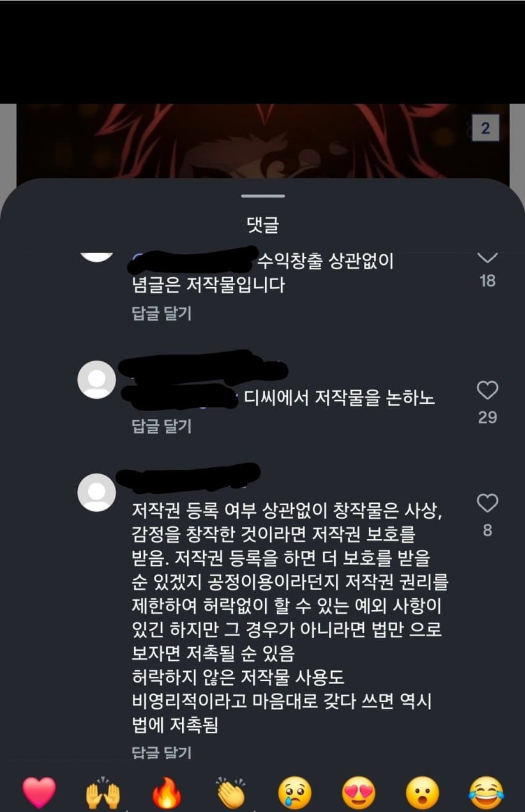
Task: Grab the comment sheet drag handle
Action: click(x=263, y=196)
